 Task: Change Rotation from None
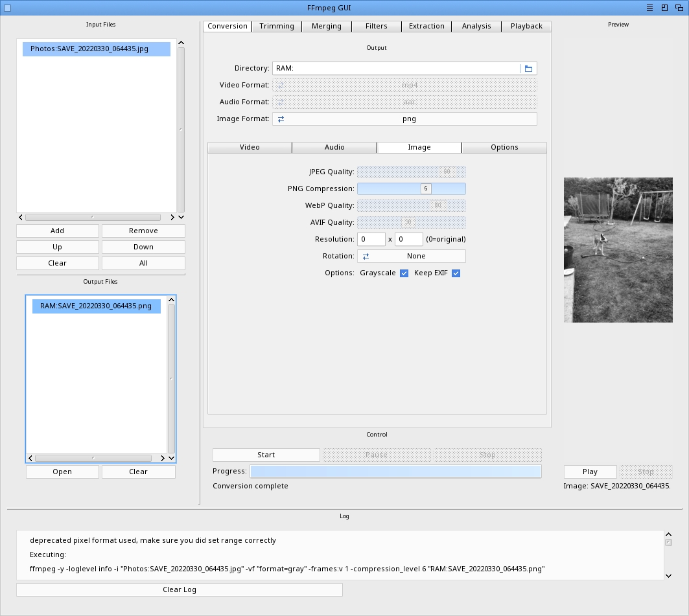416,257
